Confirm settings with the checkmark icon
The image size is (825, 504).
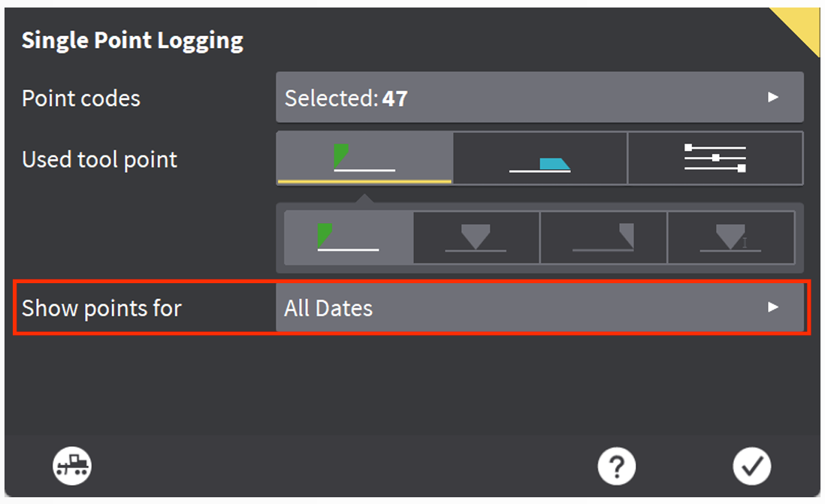click(x=751, y=466)
